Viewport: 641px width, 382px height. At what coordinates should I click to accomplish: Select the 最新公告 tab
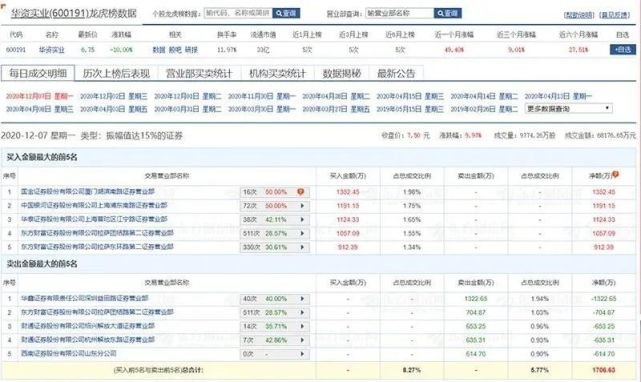(x=396, y=73)
